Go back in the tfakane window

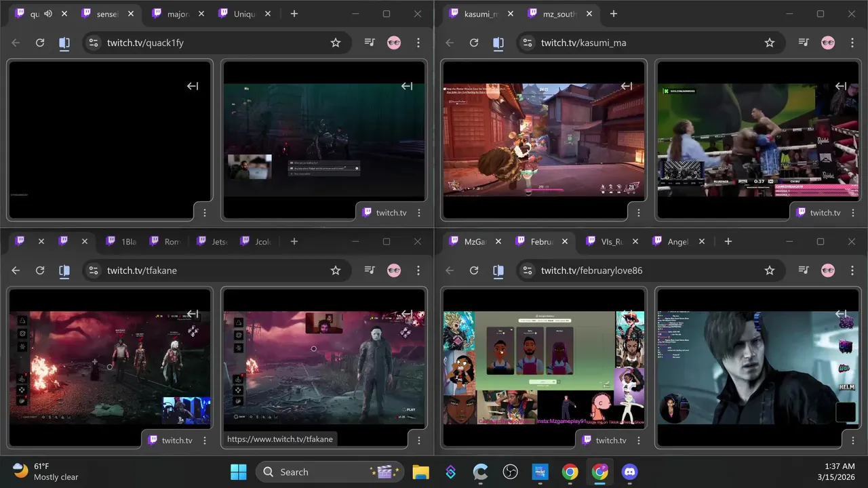pos(16,270)
